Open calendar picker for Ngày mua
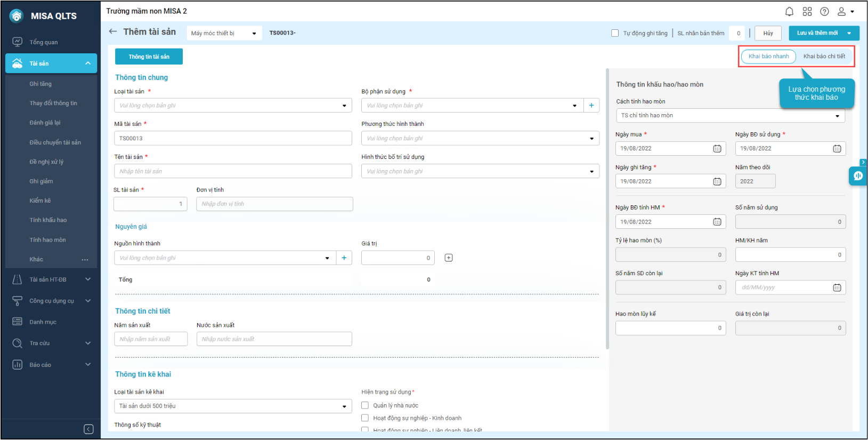Screen dimensions: 868x440 (x=717, y=149)
